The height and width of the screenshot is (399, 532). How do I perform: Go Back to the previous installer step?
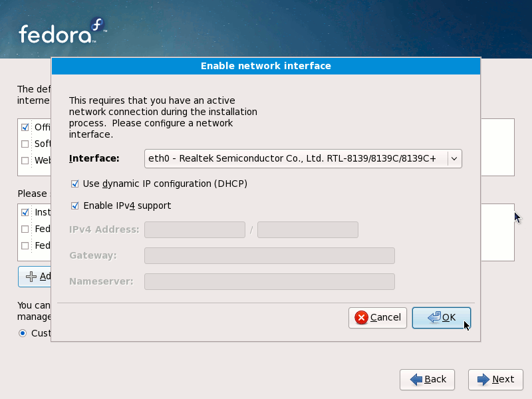tap(427, 379)
